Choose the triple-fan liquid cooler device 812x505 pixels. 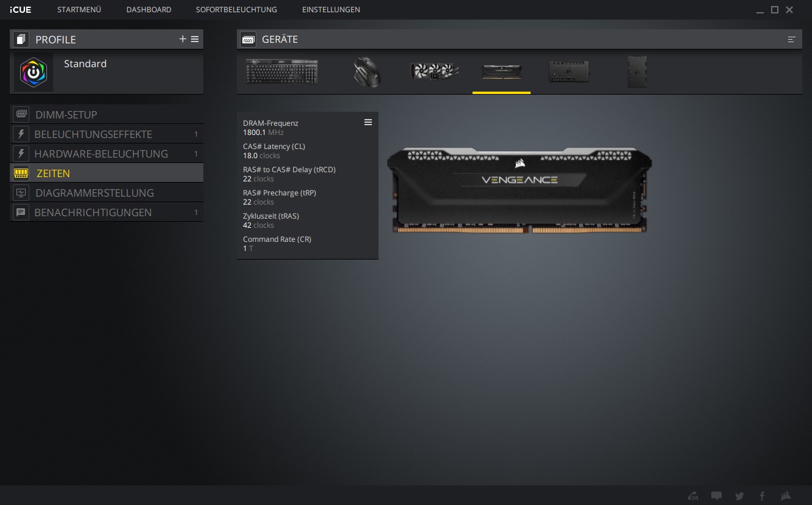point(434,71)
